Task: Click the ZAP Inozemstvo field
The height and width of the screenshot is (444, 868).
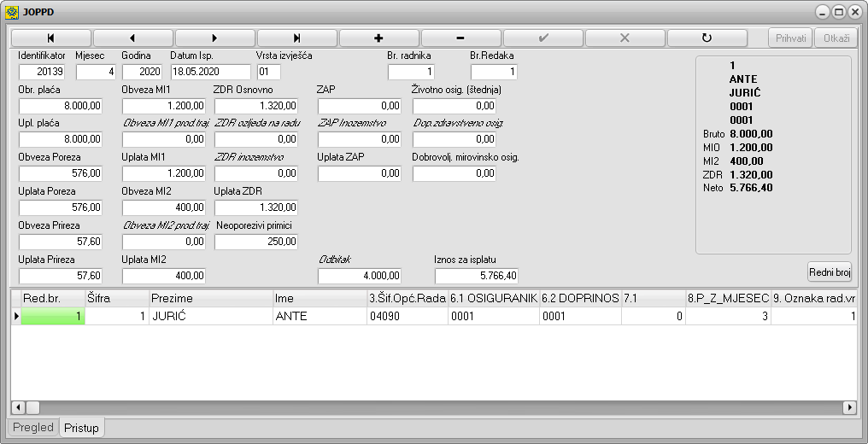Action: pos(360,139)
